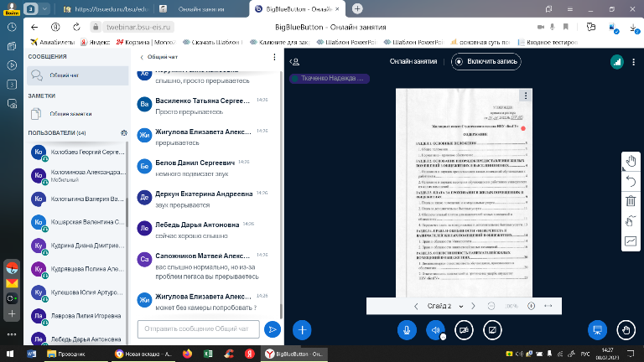Mute the microphone button
644x362 pixels.
tap(407, 329)
